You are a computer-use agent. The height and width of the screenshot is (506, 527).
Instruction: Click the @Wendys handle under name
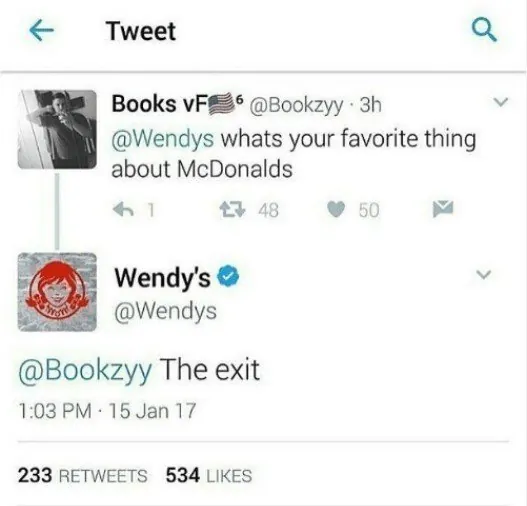[x=166, y=312]
